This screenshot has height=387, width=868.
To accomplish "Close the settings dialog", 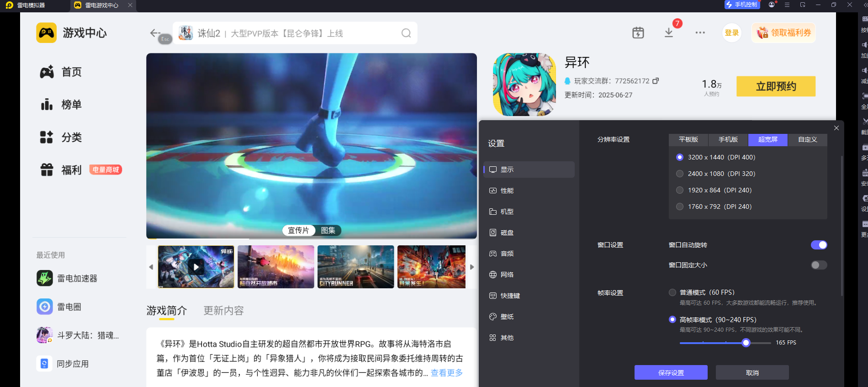I will [836, 128].
